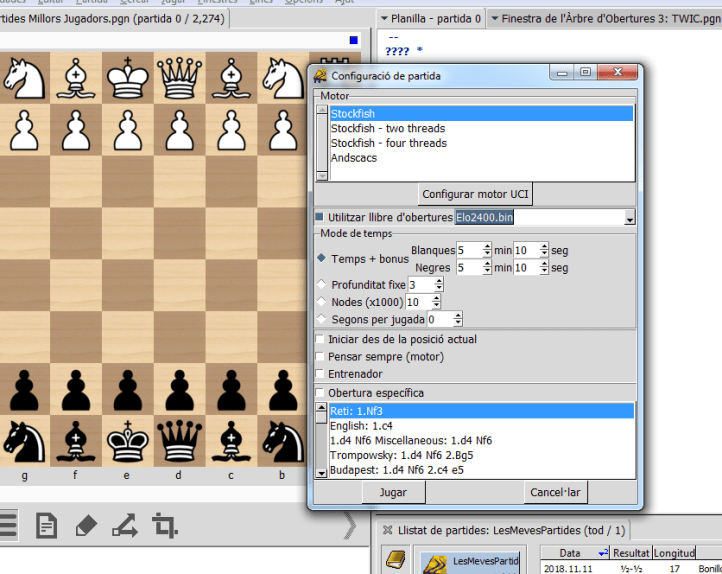The width and height of the screenshot is (722, 574).
Task: Toggle Utilitzar llibre d'obertures checkbox
Action: tap(320, 216)
